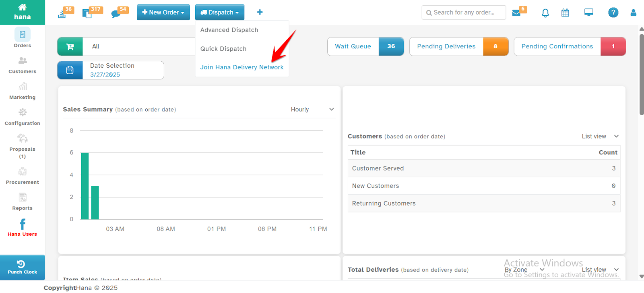Collapse the Dispatch dropdown button
This screenshot has width=644, height=293.
click(220, 12)
